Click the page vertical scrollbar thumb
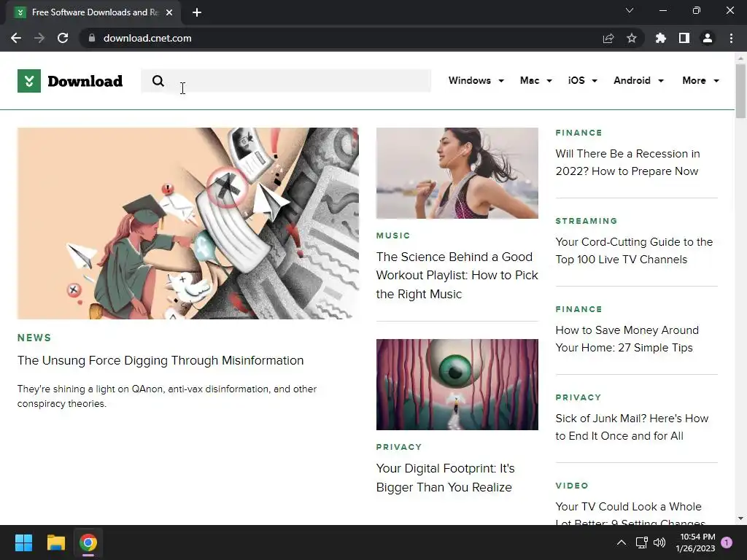This screenshot has width=747, height=560. pos(740,90)
